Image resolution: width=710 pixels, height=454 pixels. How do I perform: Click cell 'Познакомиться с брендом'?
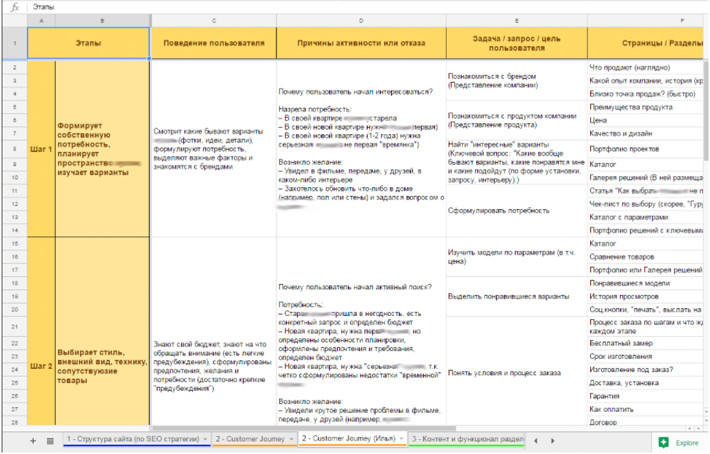tap(517, 81)
